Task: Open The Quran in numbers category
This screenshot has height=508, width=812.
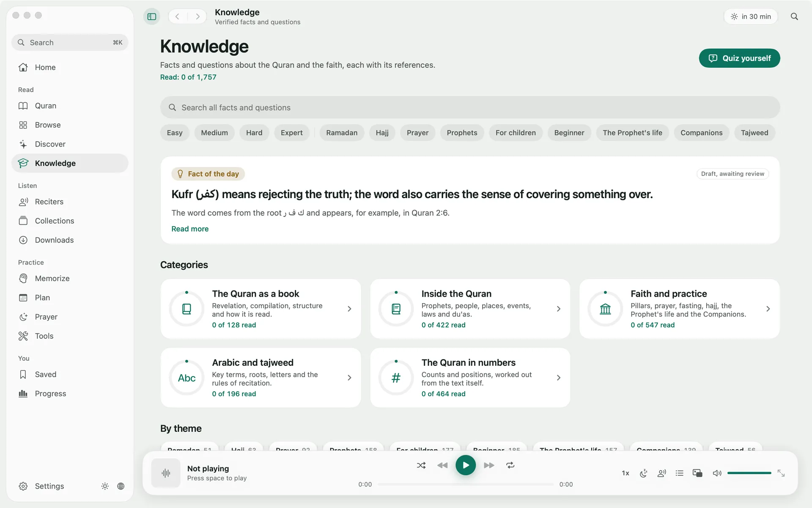Action: pos(470,378)
